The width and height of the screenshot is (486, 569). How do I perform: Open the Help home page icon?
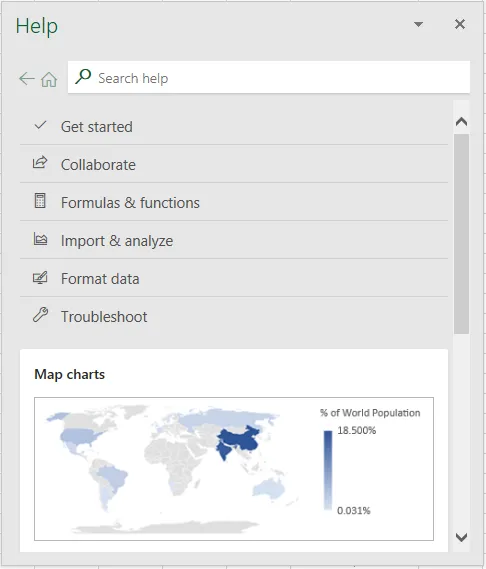[49, 79]
